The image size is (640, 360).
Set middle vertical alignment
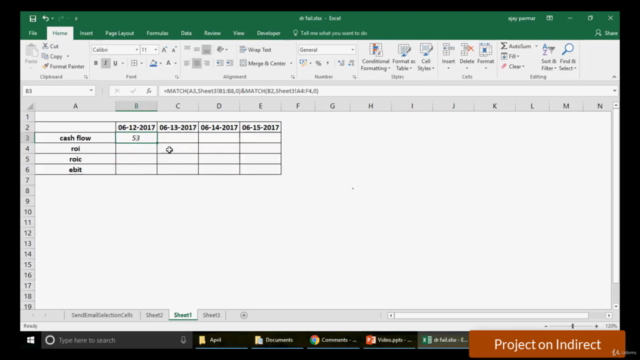click(197, 49)
